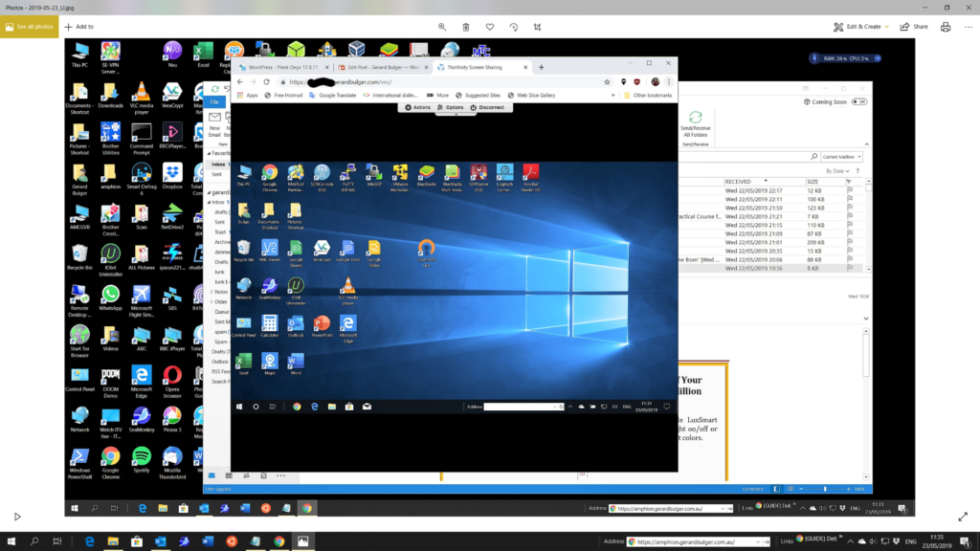The image size is (980, 551).
Task: Open the Links toolbar on the bottom taskbar
Action: click(x=787, y=541)
